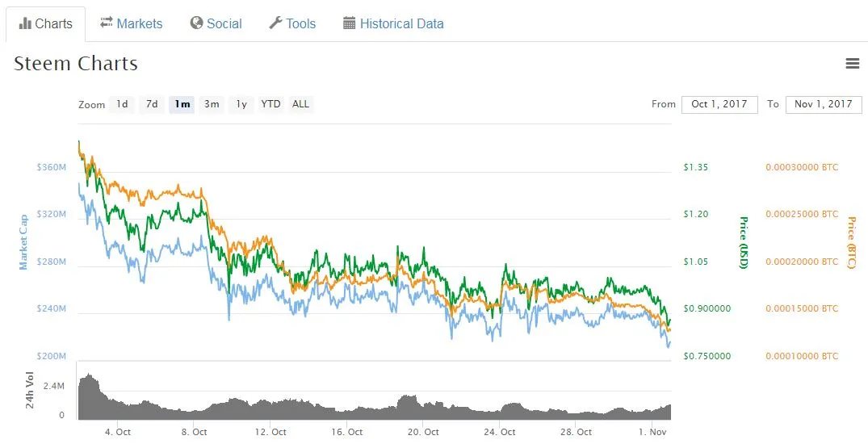Click the 16. Oct date label

(346, 432)
